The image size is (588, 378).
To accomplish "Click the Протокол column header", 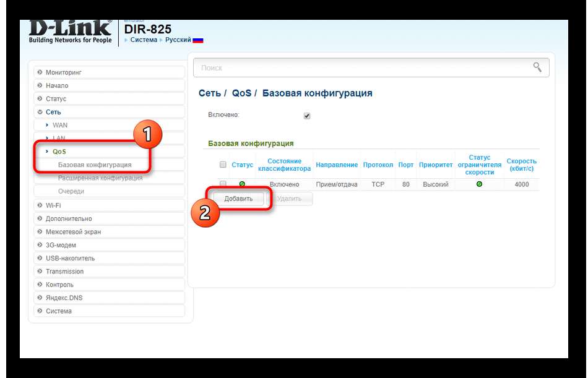I will tap(378, 165).
